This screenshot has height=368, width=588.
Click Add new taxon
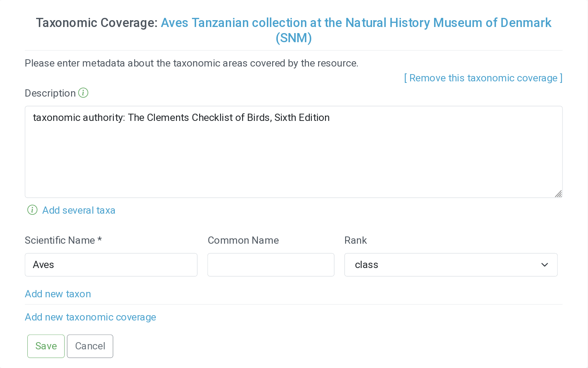pyautogui.click(x=58, y=294)
